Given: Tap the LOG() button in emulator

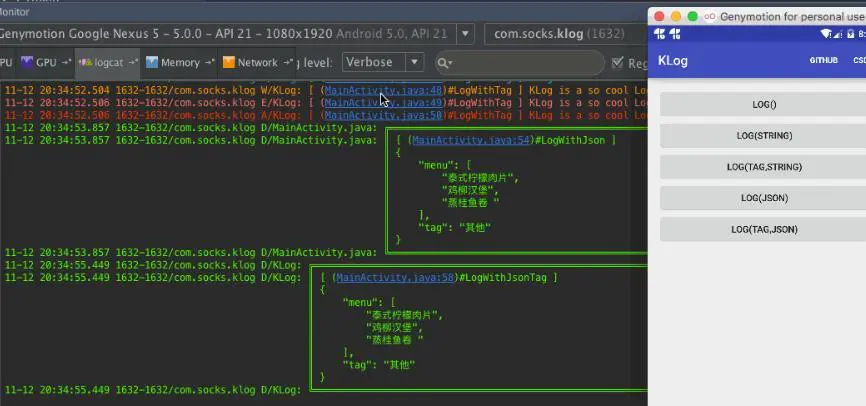Looking at the screenshot, I should click(764, 104).
